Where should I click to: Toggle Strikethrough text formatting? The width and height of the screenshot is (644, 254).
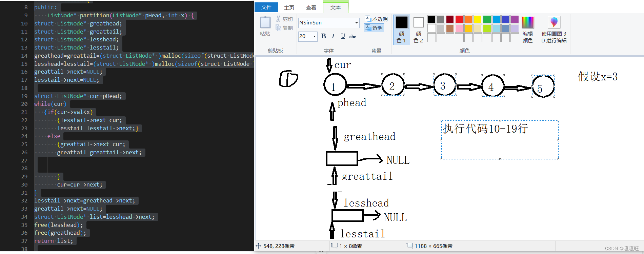353,36
